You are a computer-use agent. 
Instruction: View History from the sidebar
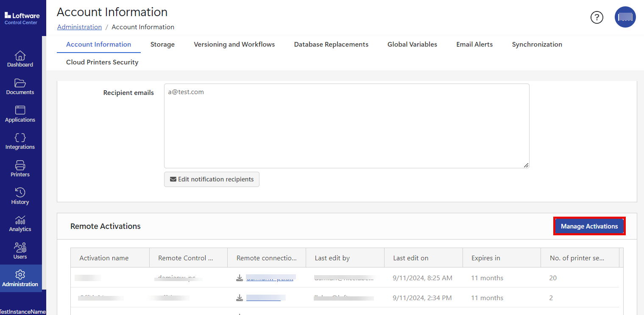click(x=20, y=196)
